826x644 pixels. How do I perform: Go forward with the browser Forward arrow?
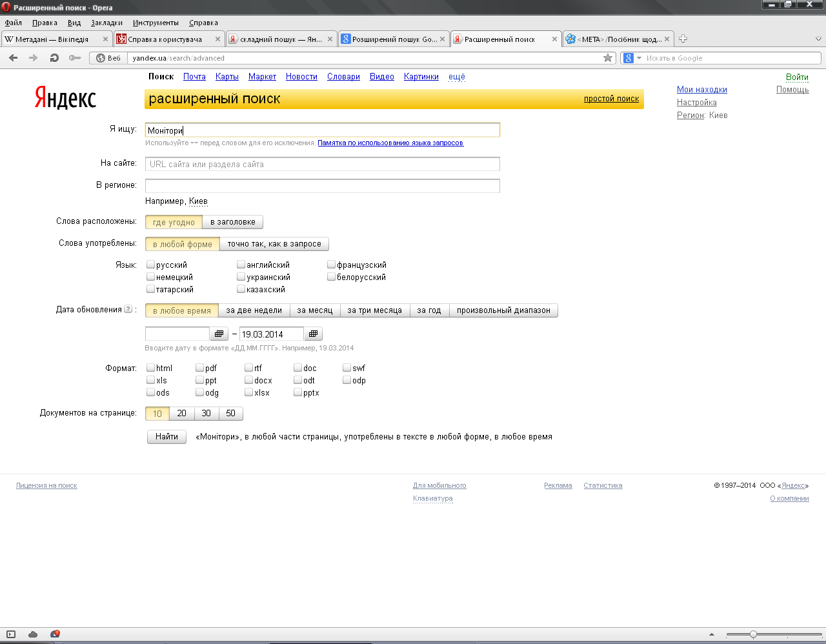(33, 58)
